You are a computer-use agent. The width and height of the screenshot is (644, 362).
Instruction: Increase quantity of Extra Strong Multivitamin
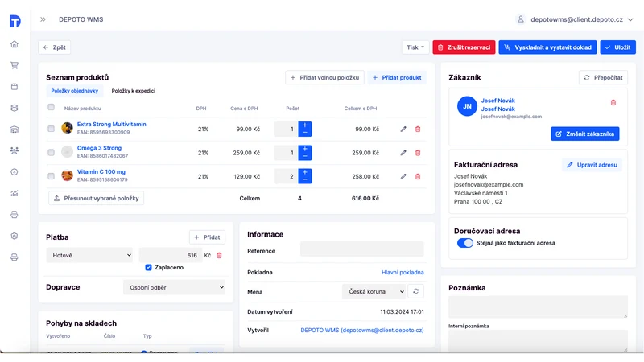pyautogui.click(x=305, y=125)
